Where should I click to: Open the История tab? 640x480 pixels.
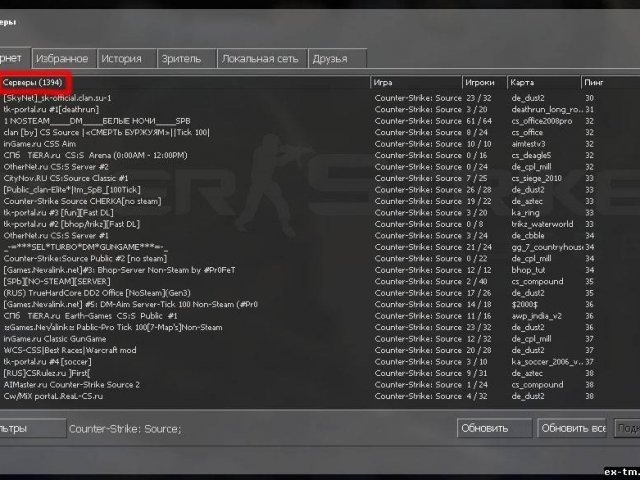[x=127, y=58]
